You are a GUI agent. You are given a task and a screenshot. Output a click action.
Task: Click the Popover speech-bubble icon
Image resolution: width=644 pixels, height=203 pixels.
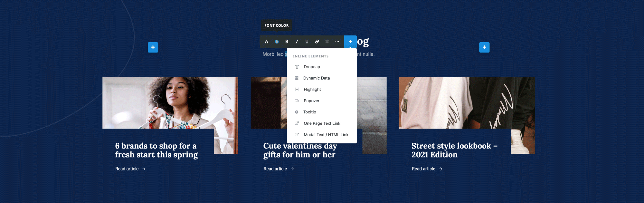tap(297, 101)
